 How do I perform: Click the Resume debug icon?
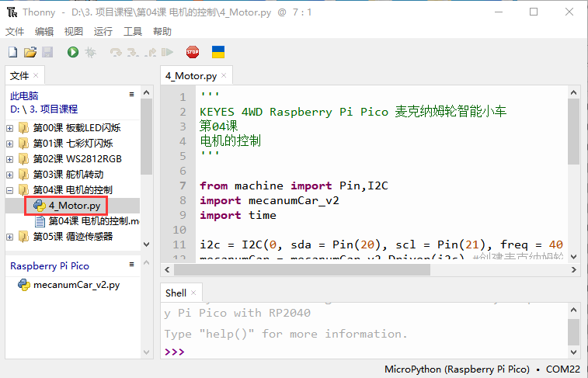click(167, 52)
